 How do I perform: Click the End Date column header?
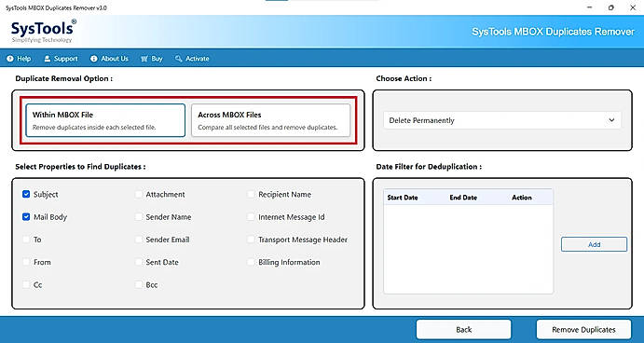(x=463, y=198)
